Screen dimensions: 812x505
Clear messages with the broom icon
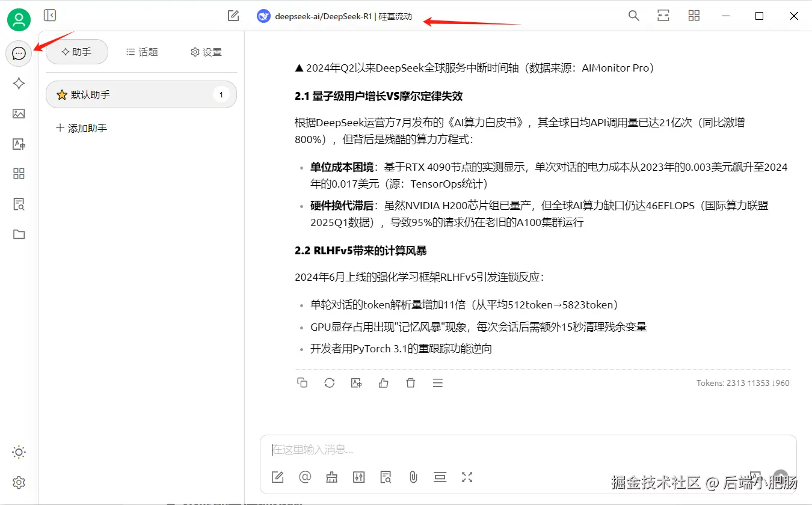pos(332,477)
